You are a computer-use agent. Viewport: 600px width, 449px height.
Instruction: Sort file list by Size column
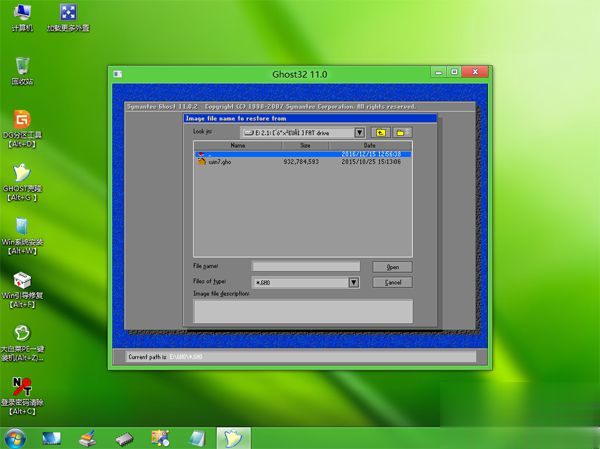[x=304, y=145]
